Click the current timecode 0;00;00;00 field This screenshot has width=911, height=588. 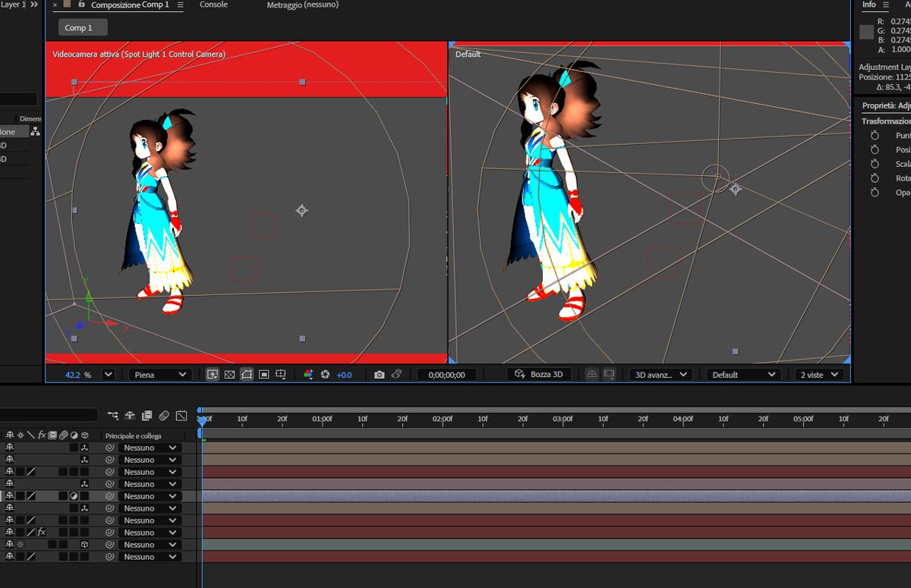[447, 375]
